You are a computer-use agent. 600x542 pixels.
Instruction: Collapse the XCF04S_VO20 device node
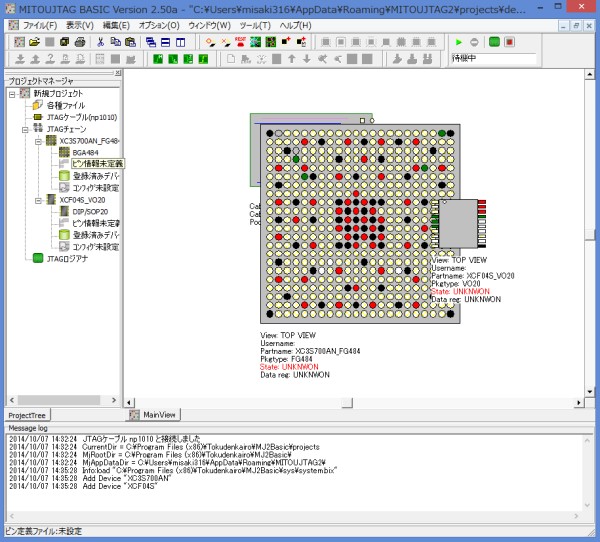[37, 200]
